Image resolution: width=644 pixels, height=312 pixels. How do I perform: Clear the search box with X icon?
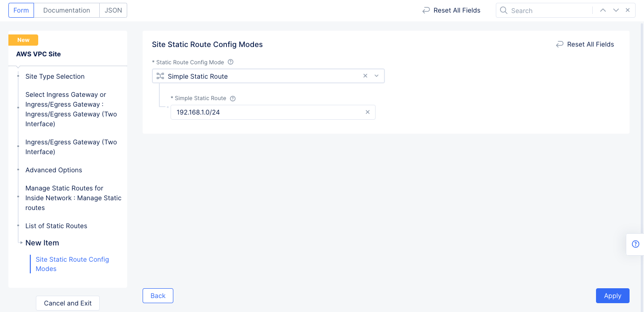(628, 10)
